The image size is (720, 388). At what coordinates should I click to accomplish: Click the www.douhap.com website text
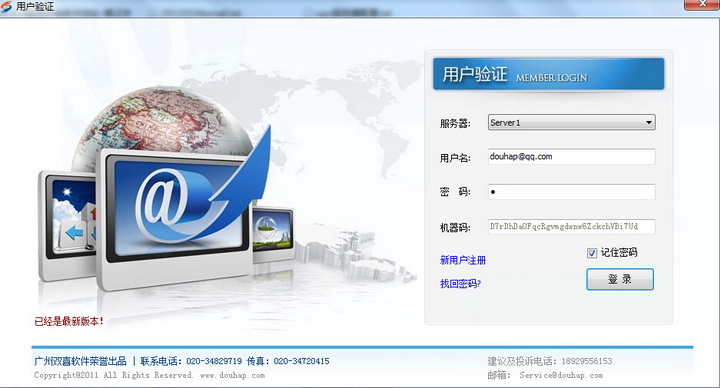pyautogui.click(x=232, y=375)
